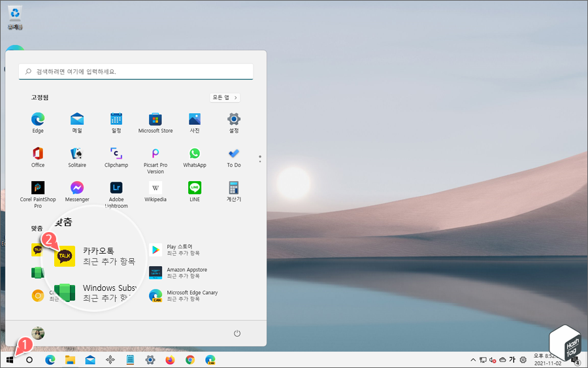This screenshot has height=368, width=588.
Task: Click the gear icon in system tray
Action: 523,360
